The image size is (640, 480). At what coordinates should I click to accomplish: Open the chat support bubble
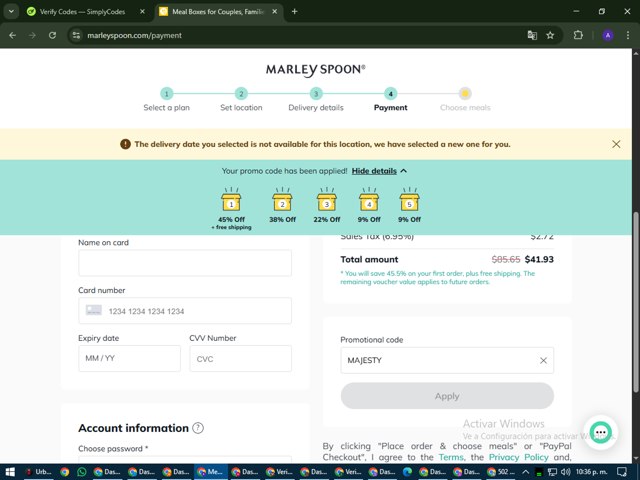point(600,432)
